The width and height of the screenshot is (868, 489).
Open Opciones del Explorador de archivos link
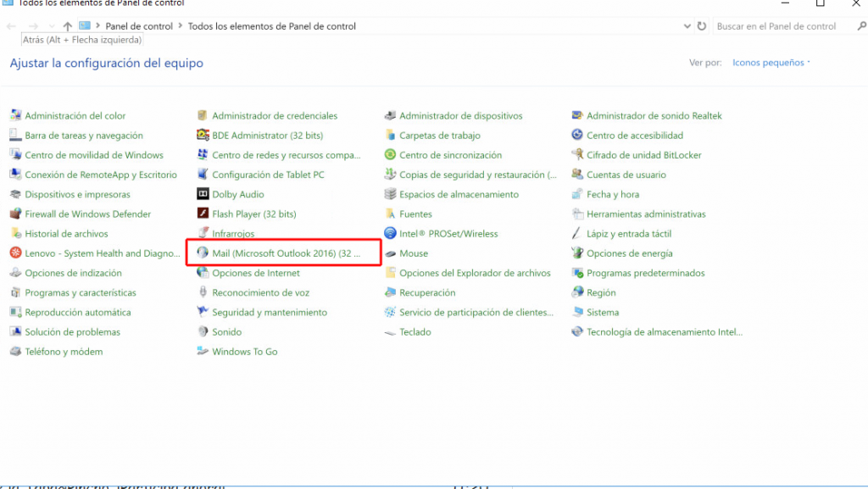click(x=475, y=273)
